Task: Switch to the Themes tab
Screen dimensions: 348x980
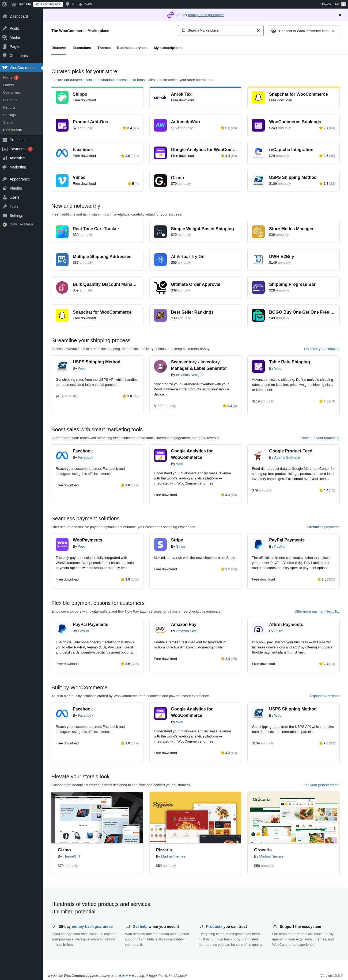Action: pyautogui.click(x=104, y=48)
